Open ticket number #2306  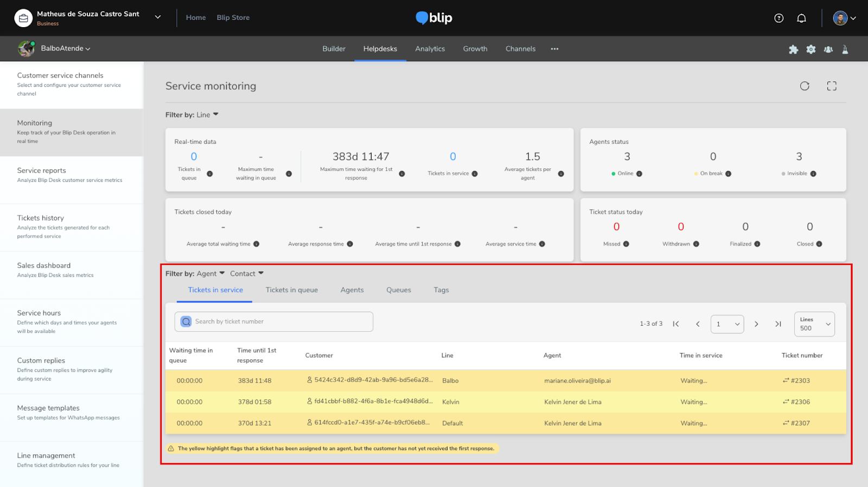[x=800, y=402]
